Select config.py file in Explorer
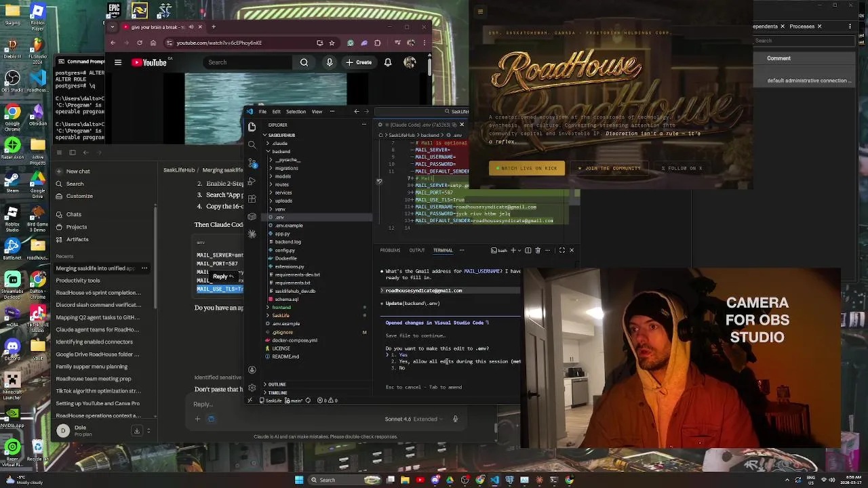 pos(285,250)
